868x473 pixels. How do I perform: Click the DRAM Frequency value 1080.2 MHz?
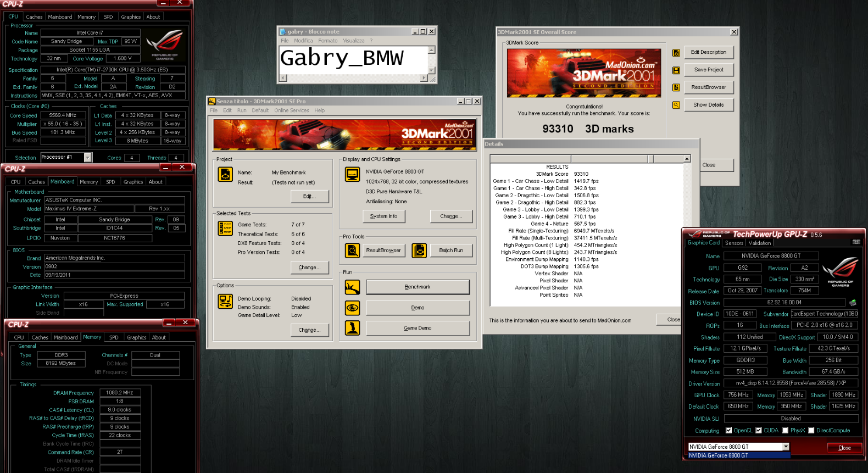click(119, 393)
